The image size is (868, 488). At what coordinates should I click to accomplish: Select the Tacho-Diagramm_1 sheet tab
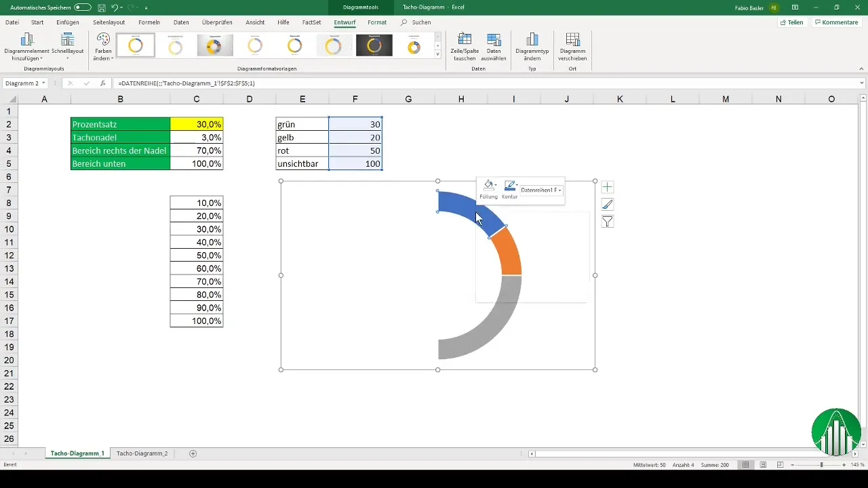77,453
